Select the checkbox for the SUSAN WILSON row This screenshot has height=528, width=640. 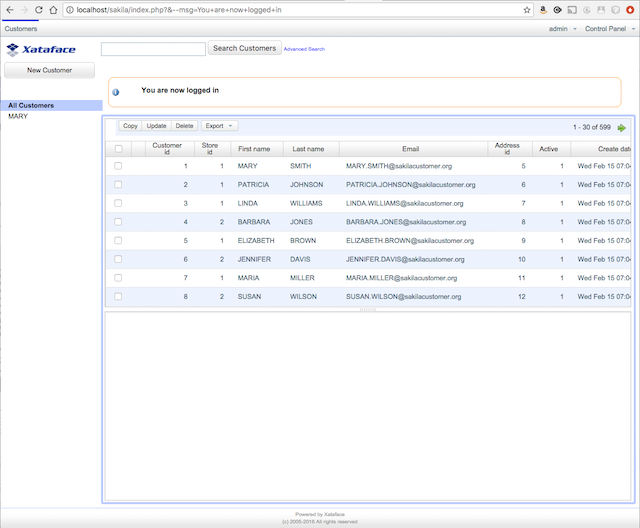tap(118, 297)
